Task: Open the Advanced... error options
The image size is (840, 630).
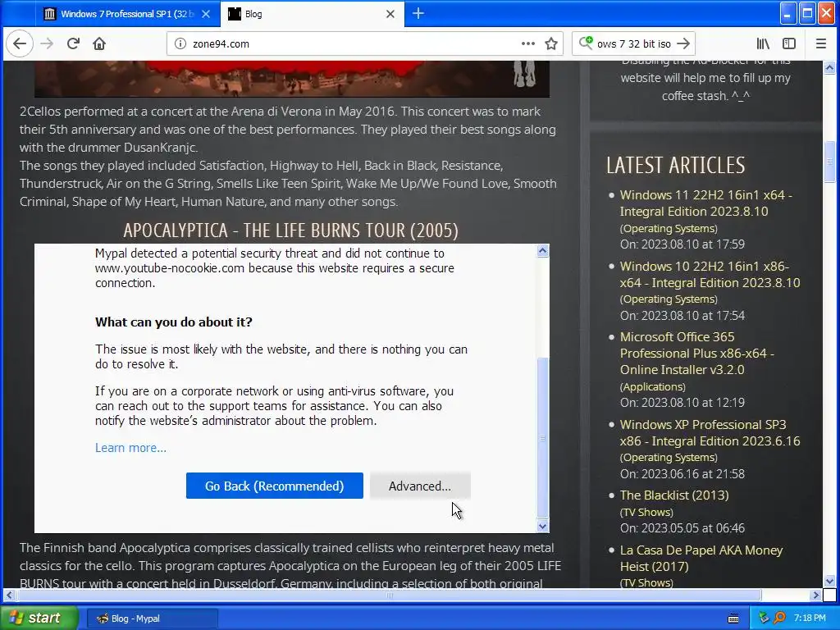Action: tap(420, 486)
